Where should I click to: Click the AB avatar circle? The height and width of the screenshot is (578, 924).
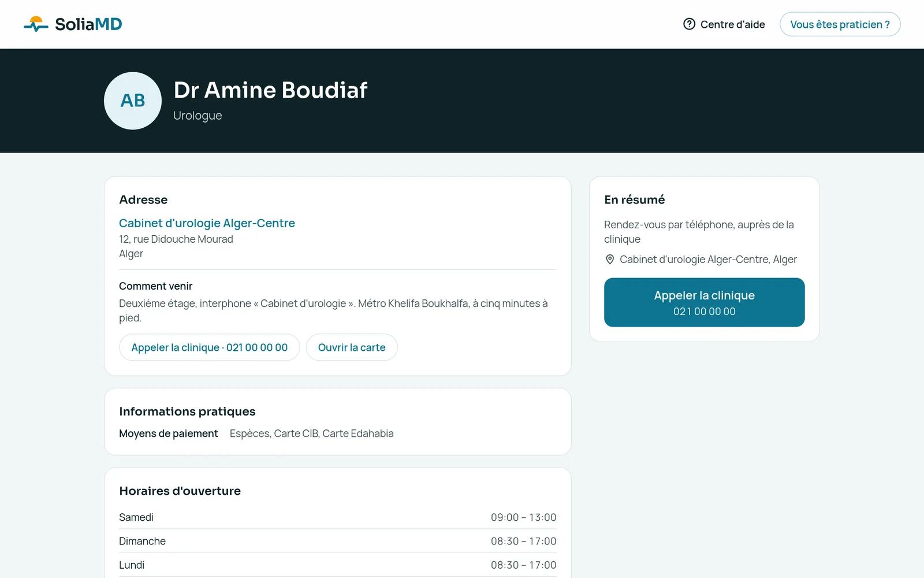tap(133, 101)
